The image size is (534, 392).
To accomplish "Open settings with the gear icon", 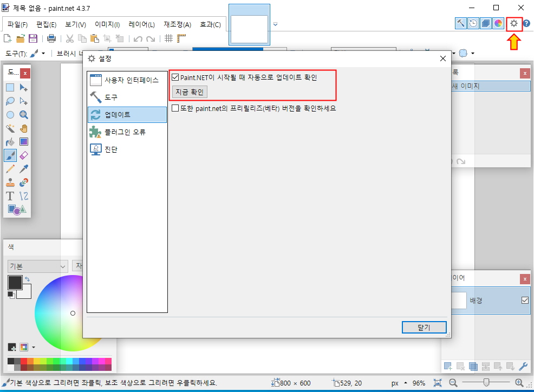I will point(514,23).
